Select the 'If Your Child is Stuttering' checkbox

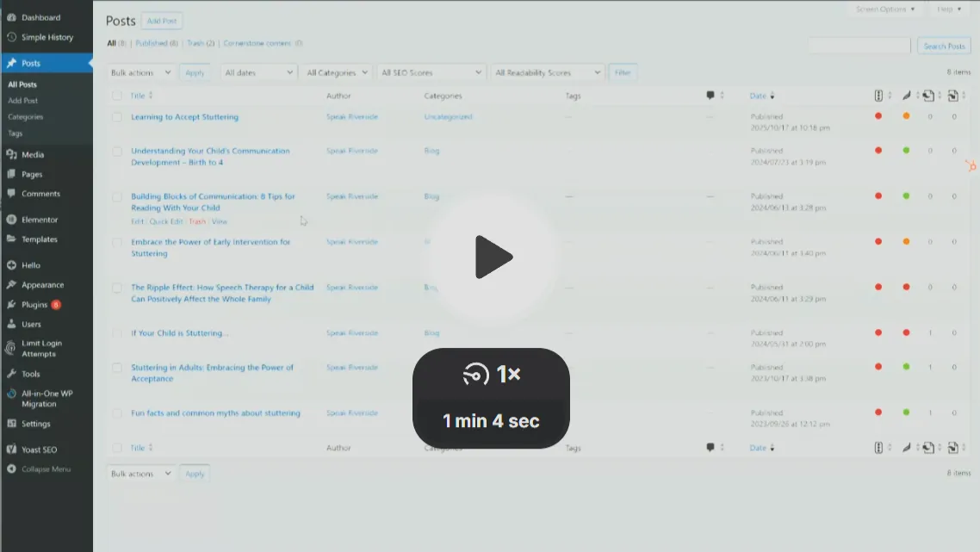click(117, 333)
